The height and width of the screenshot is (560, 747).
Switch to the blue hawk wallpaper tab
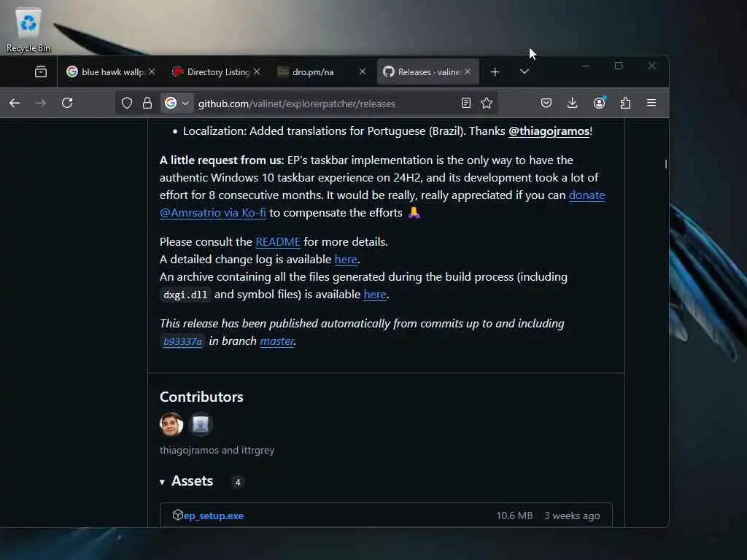click(107, 72)
